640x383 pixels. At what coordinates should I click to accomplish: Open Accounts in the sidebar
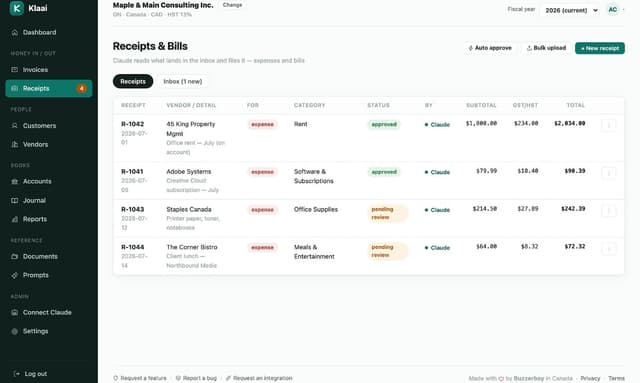[x=49, y=181]
